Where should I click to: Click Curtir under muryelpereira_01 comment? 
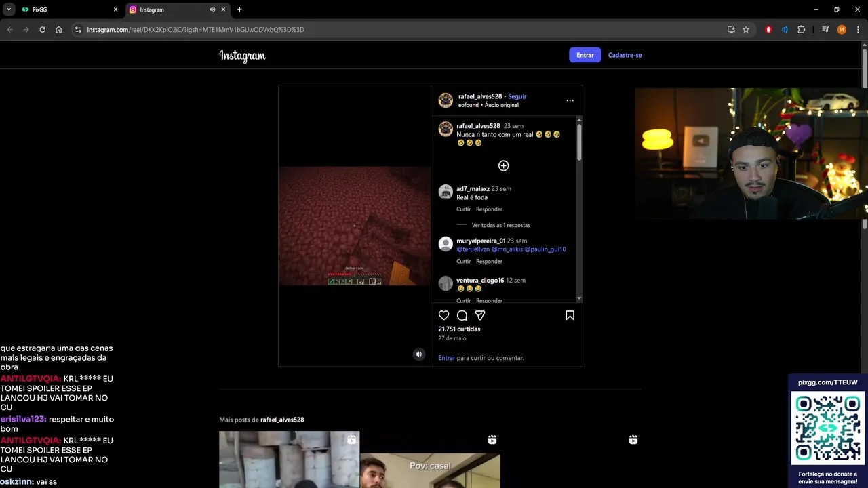(x=463, y=262)
